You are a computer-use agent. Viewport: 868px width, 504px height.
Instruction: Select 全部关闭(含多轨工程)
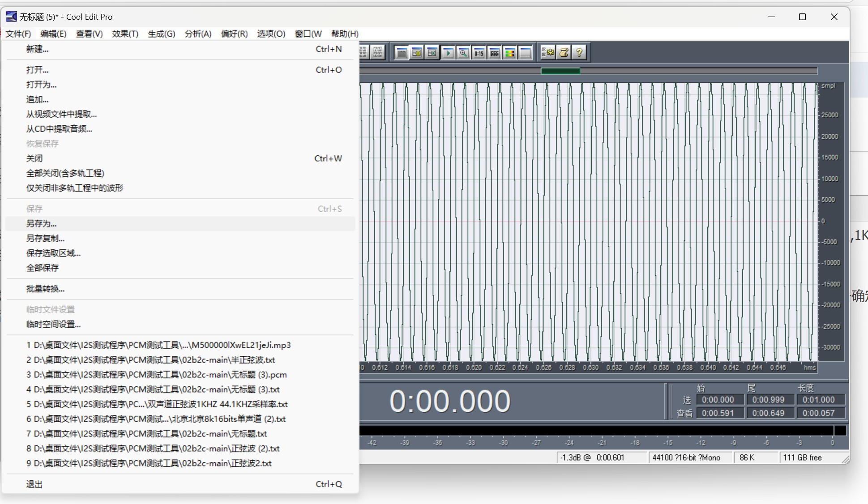(x=180, y=173)
